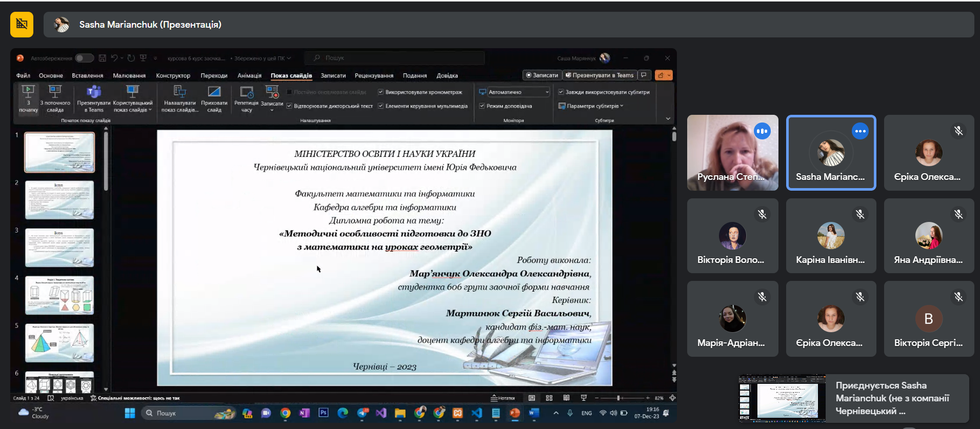Open Microsoft Edge from the taskbar
This screenshot has height=429, width=980.
tap(343, 413)
